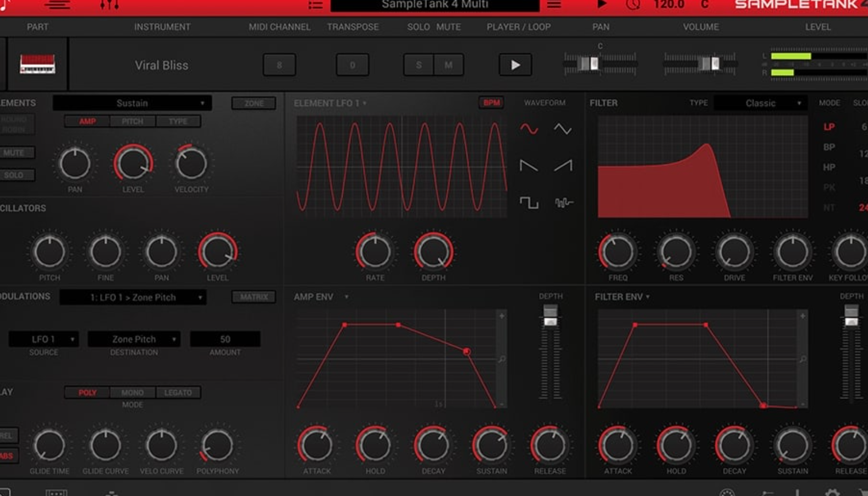Click the top bar play transport icon
Image resolution: width=868 pixels, height=496 pixels.
click(x=602, y=4)
